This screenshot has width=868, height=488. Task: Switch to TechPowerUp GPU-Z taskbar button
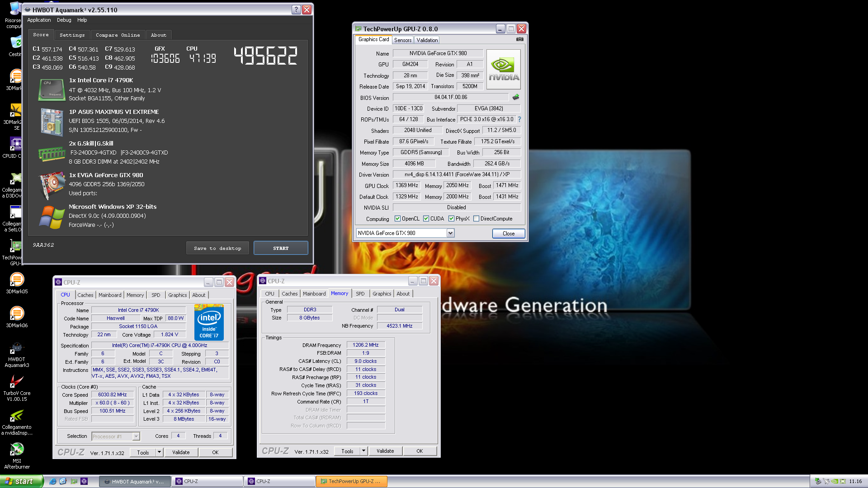(x=351, y=482)
